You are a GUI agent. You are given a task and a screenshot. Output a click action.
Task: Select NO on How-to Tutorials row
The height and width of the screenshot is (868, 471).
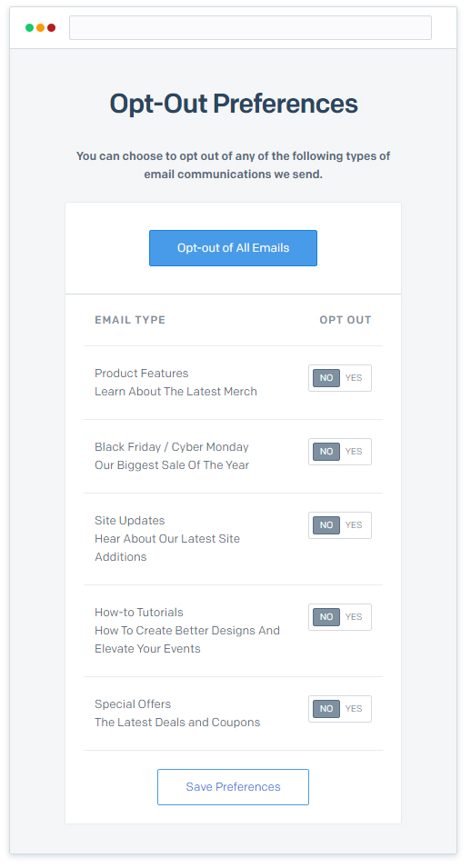(326, 617)
